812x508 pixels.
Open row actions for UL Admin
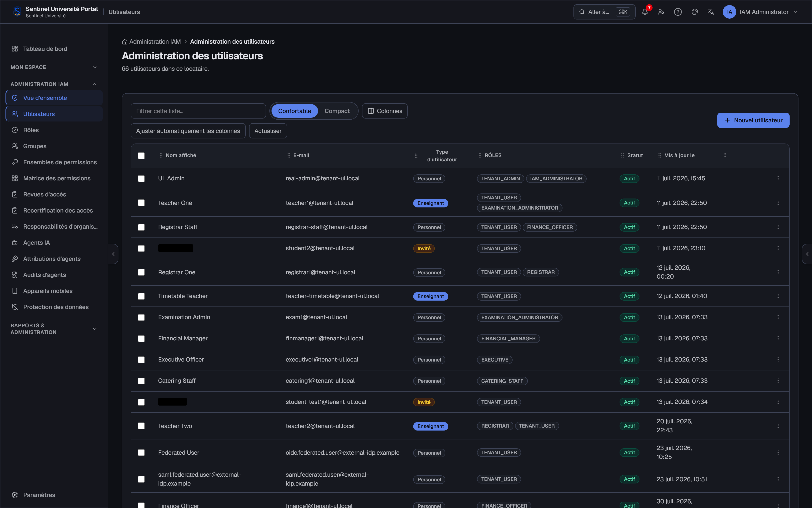[x=778, y=178]
